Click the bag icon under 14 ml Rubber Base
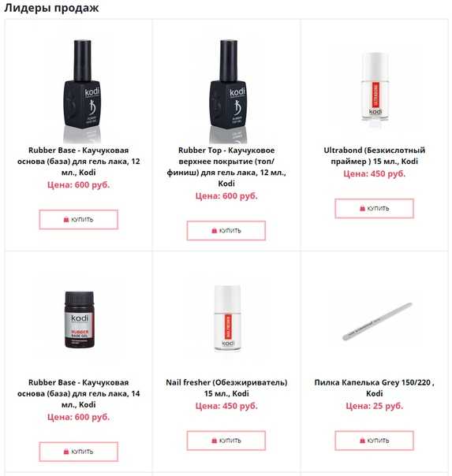The image size is (452, 476). (x=66, y=452)
